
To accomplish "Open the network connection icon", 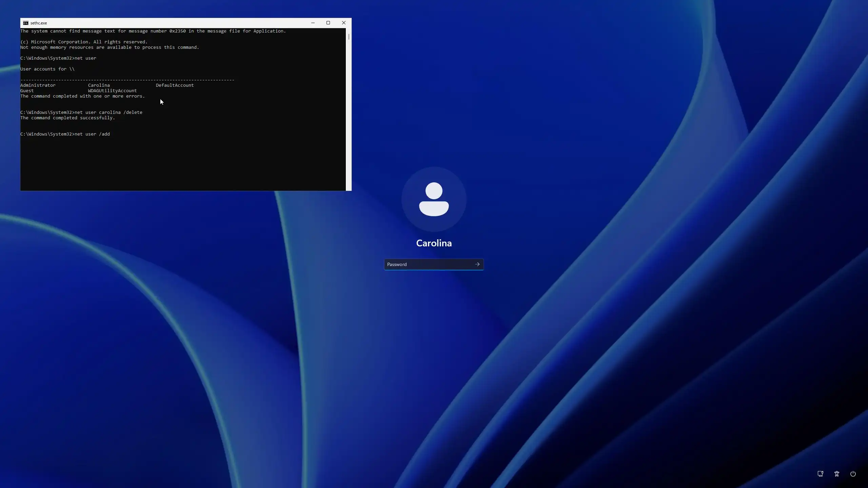I will 820,474.
